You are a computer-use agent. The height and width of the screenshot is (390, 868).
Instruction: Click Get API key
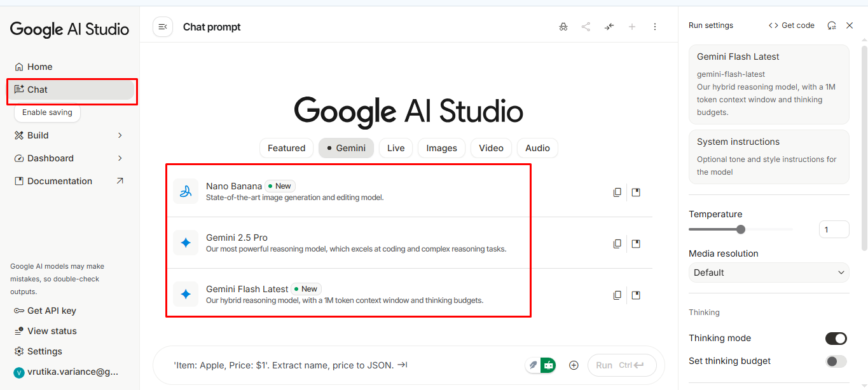pyautogui.click(x=45, y=311)
